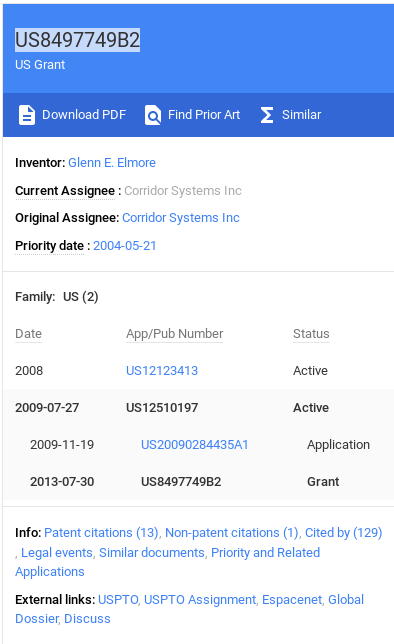The height and width of the screenshot is (644, 394).
Task: Click the bold US12510197 application number
Action: pos(162,407)
